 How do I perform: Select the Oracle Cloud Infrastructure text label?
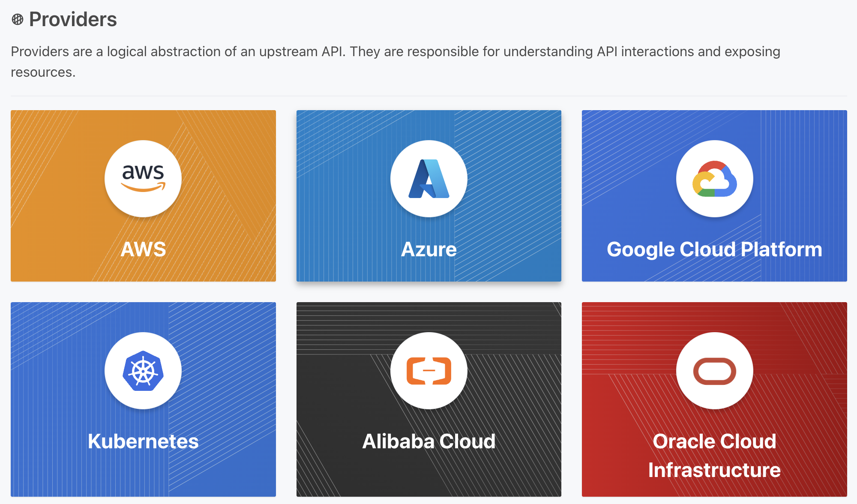[x=714, y=456]
